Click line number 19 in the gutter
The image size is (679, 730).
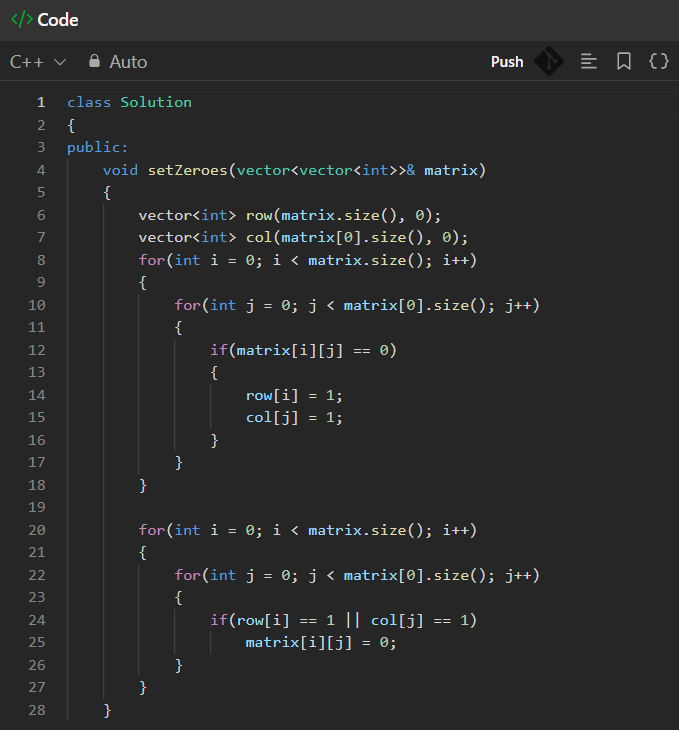pyautogui.click(x=37, y=507)
